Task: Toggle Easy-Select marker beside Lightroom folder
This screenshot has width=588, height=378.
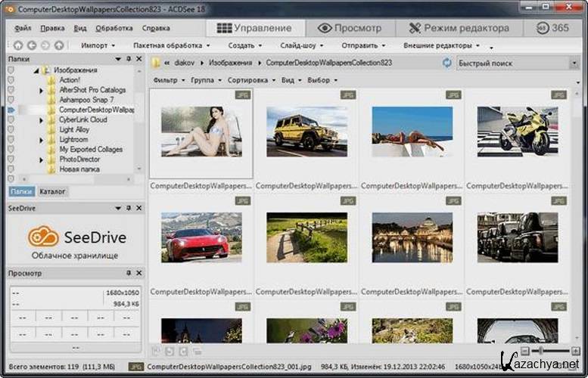Action: click(x=11, y=139)
